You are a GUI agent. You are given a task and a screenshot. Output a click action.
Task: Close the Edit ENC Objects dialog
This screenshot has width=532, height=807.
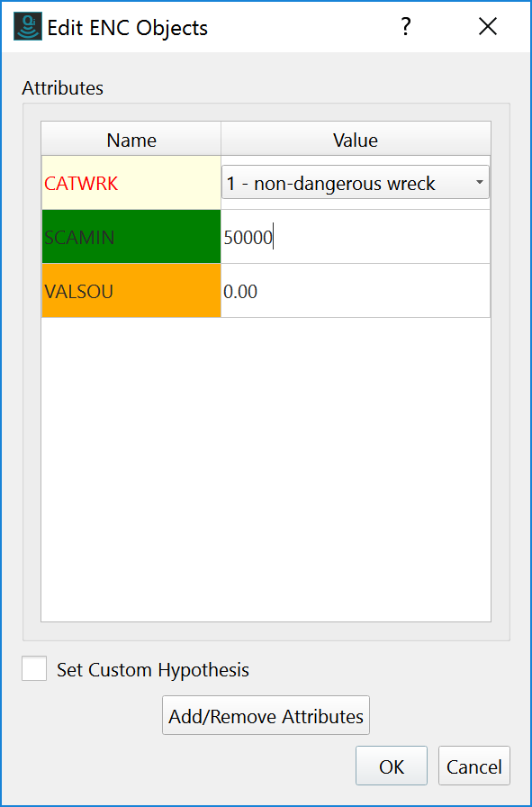click(487, 27)
